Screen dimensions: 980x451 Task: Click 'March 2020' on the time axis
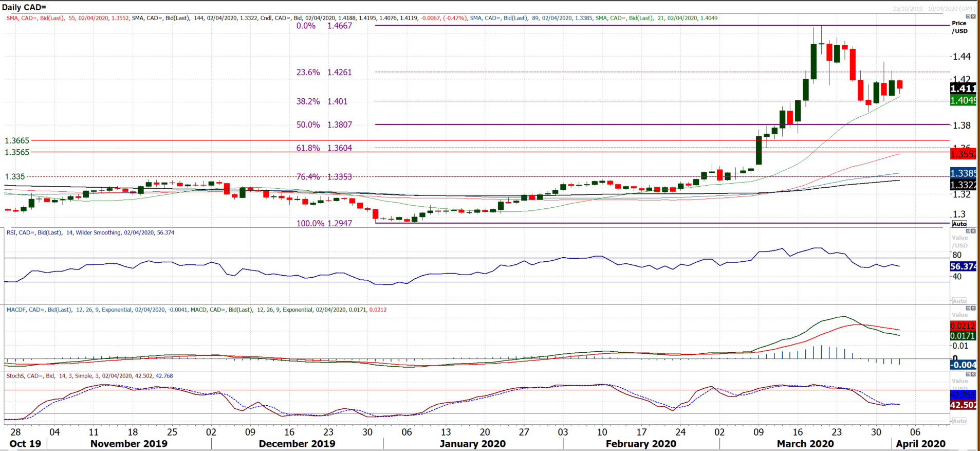(x=805, y=443)
